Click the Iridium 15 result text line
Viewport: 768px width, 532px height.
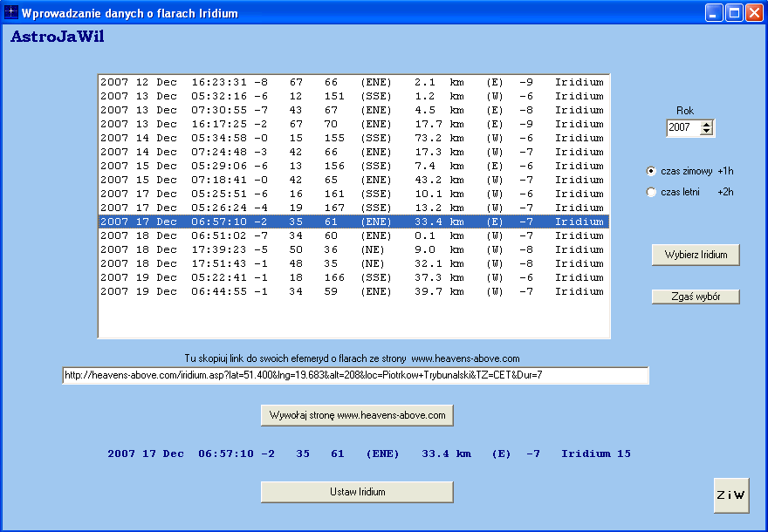(x=369, y=454)
